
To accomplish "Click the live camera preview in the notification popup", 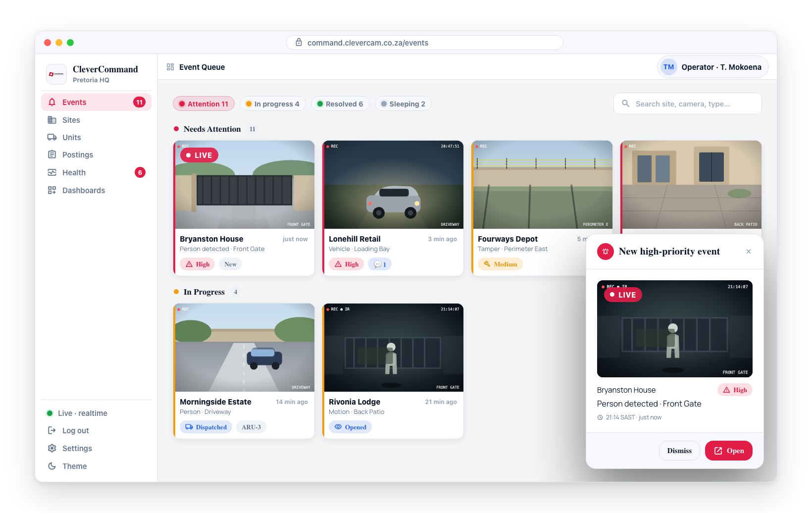I will tap(675, 329).
